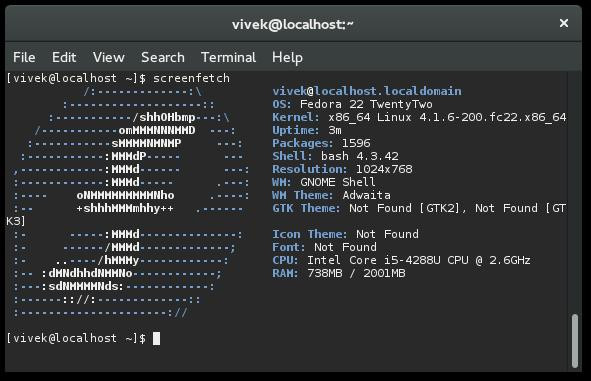The image size is (591, 381).
Task: Click the OS: Fedora 22 line
Action: tap(352, 104)
